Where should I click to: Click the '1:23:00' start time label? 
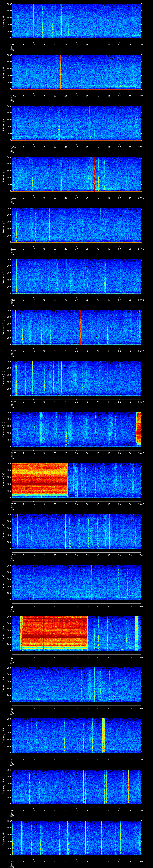12,402
